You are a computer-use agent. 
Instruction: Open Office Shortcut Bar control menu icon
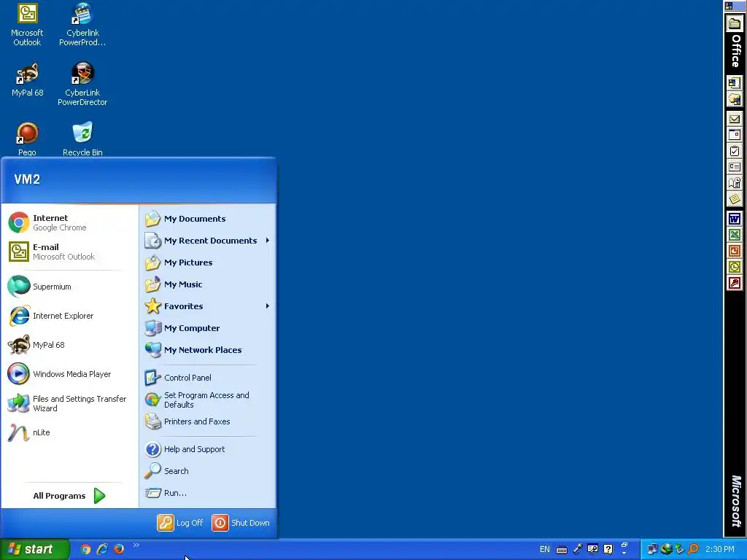(729, 6)
